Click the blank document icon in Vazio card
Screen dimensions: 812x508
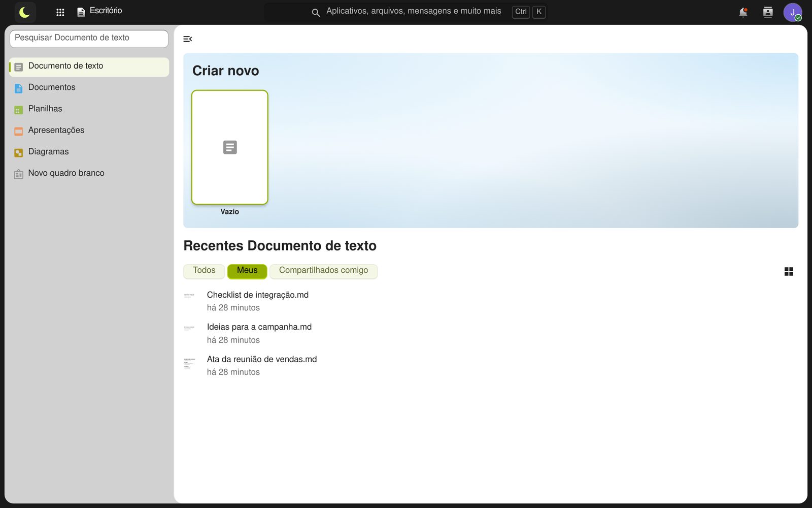tap(230, 147)
